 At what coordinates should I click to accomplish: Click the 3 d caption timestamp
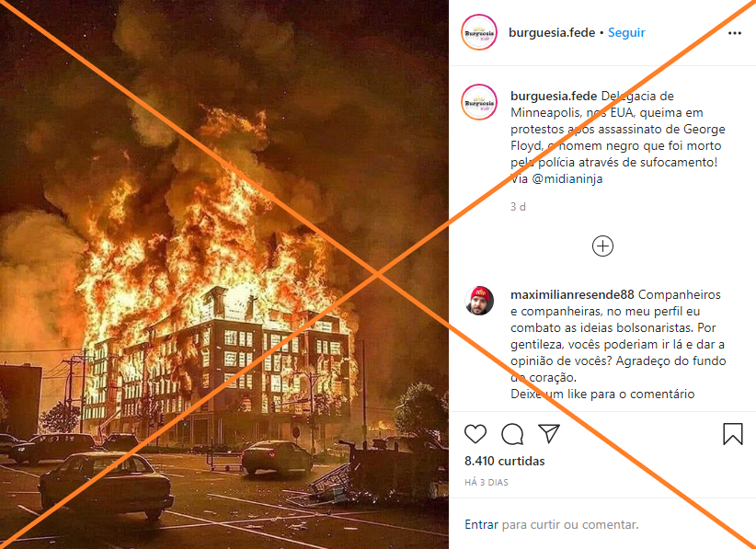pyautogui.click(x=518, y=207)
